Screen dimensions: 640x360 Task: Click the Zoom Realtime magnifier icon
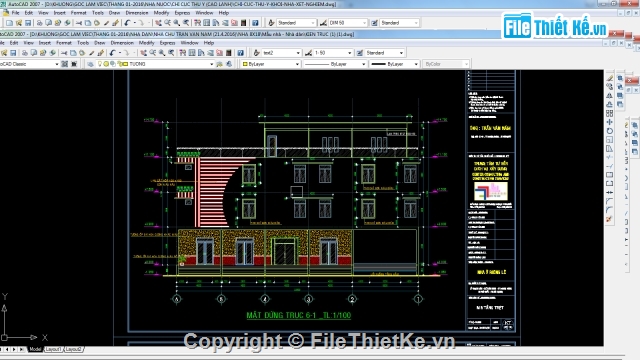point(162,53)
